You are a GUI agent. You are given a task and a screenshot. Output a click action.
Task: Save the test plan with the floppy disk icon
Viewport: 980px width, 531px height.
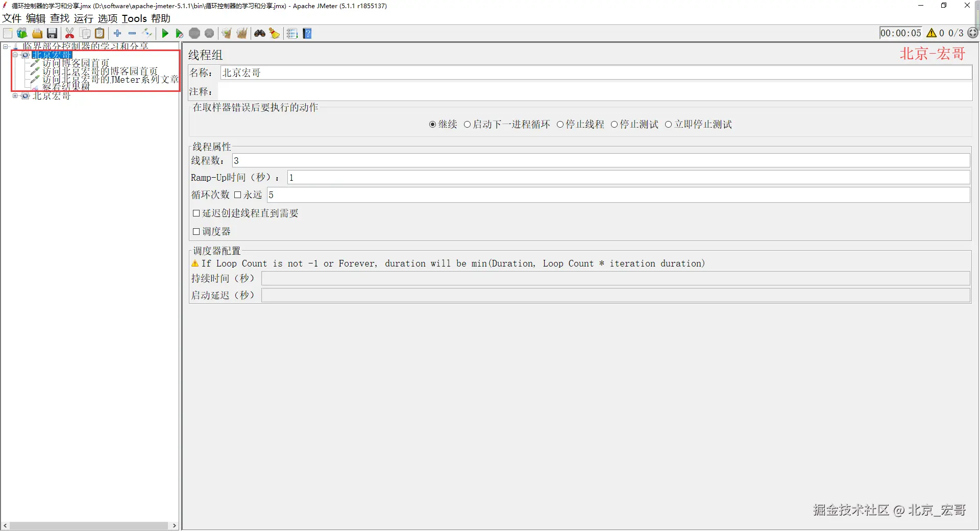tap(52, 33)
